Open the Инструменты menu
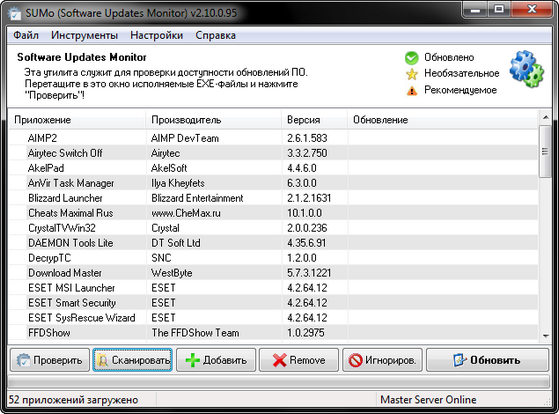This screenshot has height=414, width=559. click(x=84, y=35)
